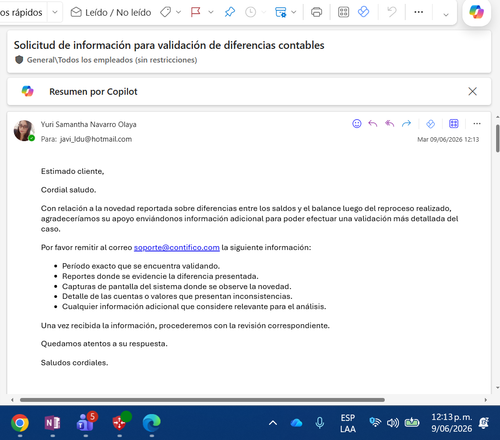Click the diamond add-in icon in message header
Viewport: 500px width, 440px height.
(x=430, y=124)
